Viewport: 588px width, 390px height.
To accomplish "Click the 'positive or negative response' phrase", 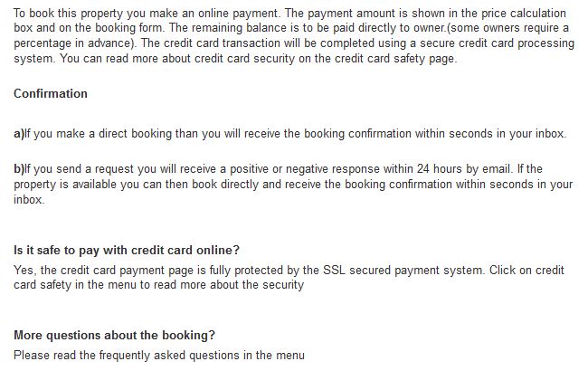I will [x=305, y=168].
